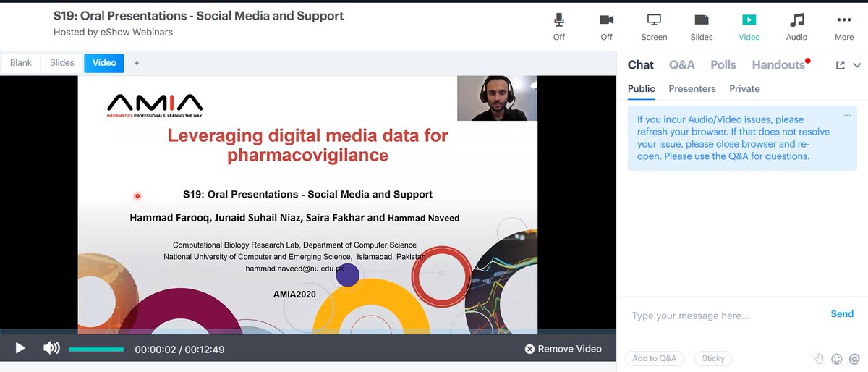Image resolution: width=868 pixels, height=372 pixels.
Task: Raise hand using the hand icon
Action: [x=819, y=358]
